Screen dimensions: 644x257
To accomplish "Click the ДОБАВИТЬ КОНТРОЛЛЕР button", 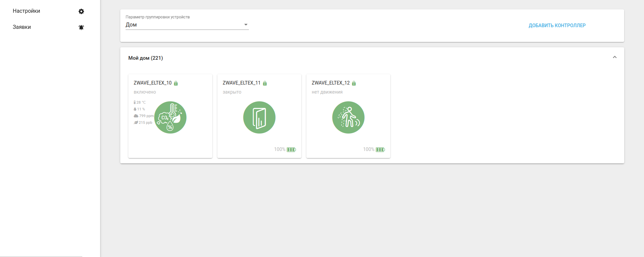I will tap(557, 25).
